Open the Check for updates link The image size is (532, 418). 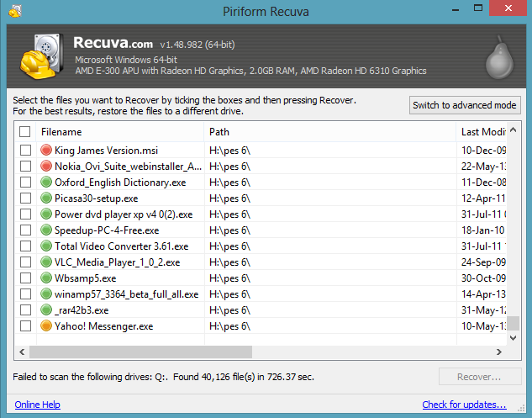coord(464,405)
